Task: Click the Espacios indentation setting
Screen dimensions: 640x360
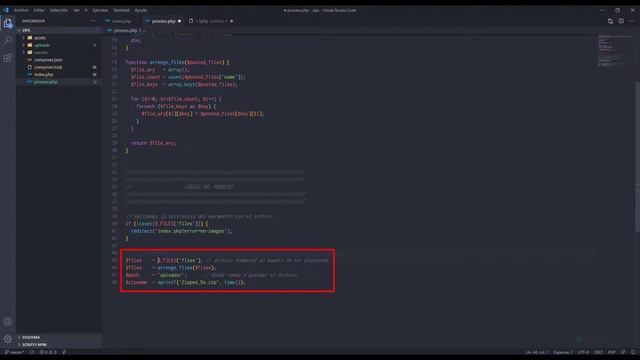Action: pos(563,352)
